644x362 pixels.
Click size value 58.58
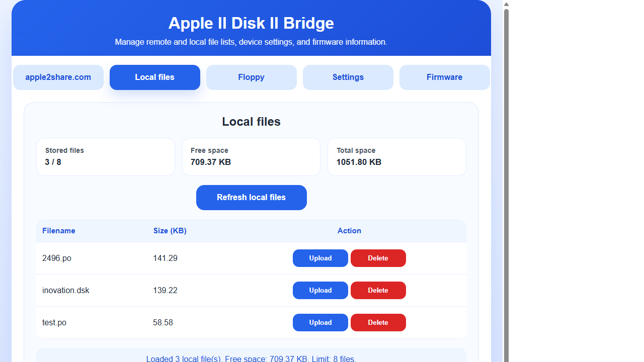(163, 323)
